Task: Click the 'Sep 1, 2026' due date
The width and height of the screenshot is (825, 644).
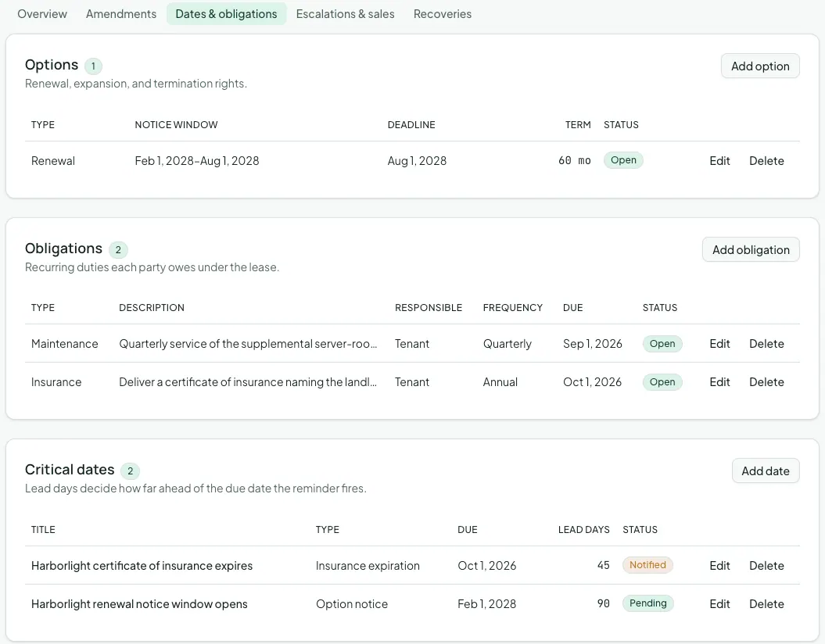Action: coord(593,344)
